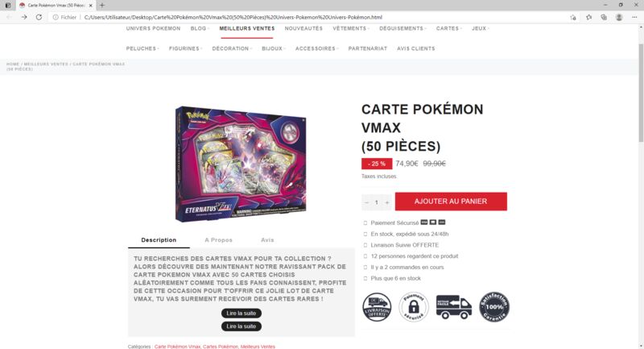Open the browser collections icon
Screen dimensions: 644x349
[604, 17]
